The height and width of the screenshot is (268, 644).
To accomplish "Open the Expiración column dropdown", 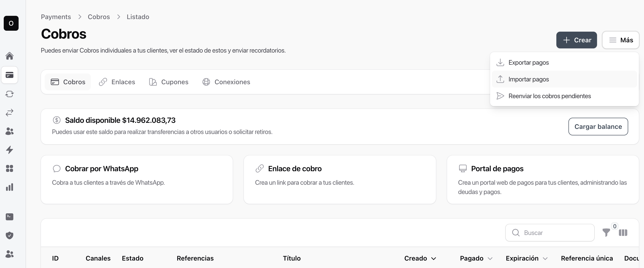I will click(545, 258).
